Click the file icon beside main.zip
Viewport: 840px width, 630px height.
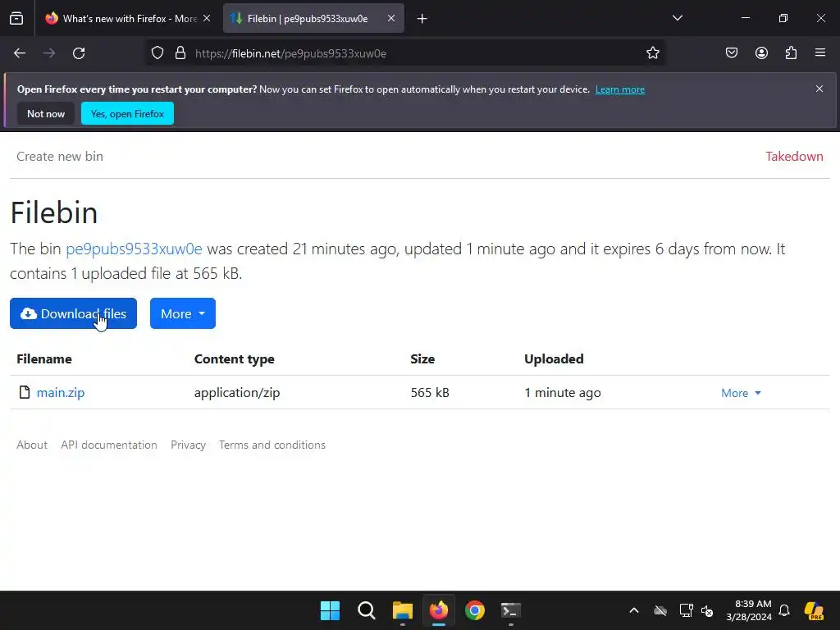click(x=24, y=392)
